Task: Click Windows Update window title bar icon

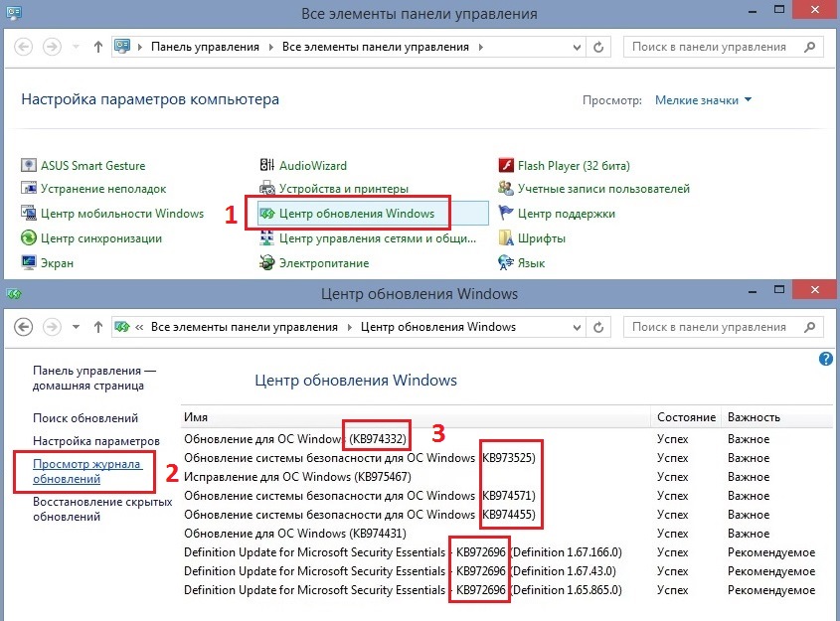Action: tap(14, 293)
